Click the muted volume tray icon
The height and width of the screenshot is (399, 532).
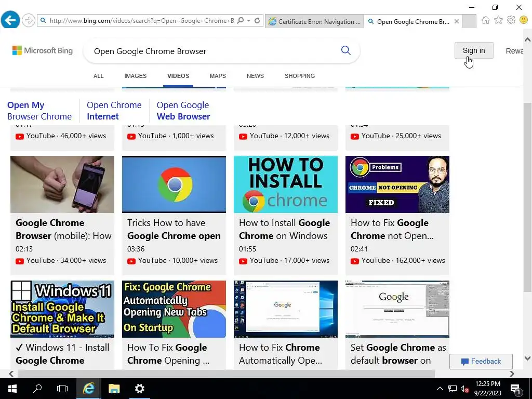(x=464, y=389)
